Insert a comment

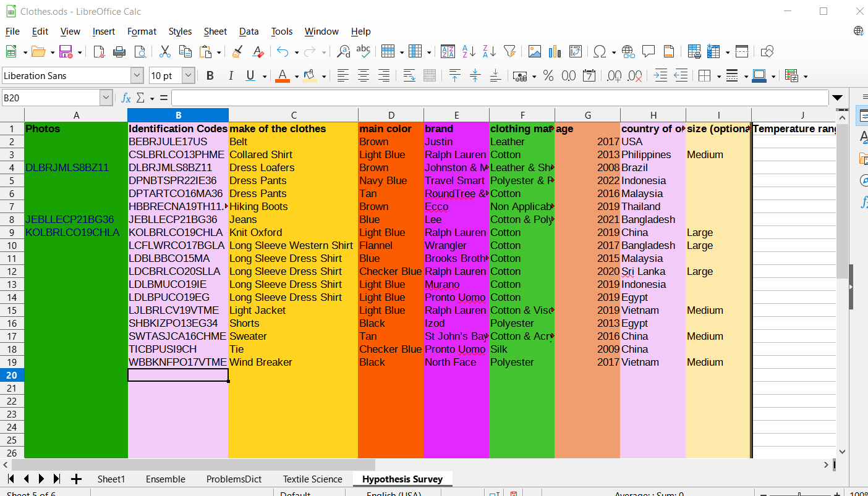[649, 52]
